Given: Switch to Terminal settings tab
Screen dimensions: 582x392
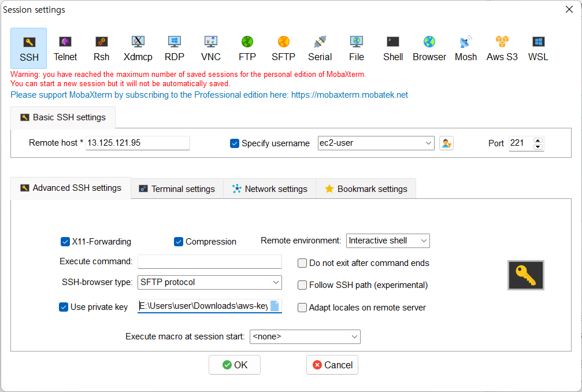Looking at the screenshot, I should pos(177,189).
